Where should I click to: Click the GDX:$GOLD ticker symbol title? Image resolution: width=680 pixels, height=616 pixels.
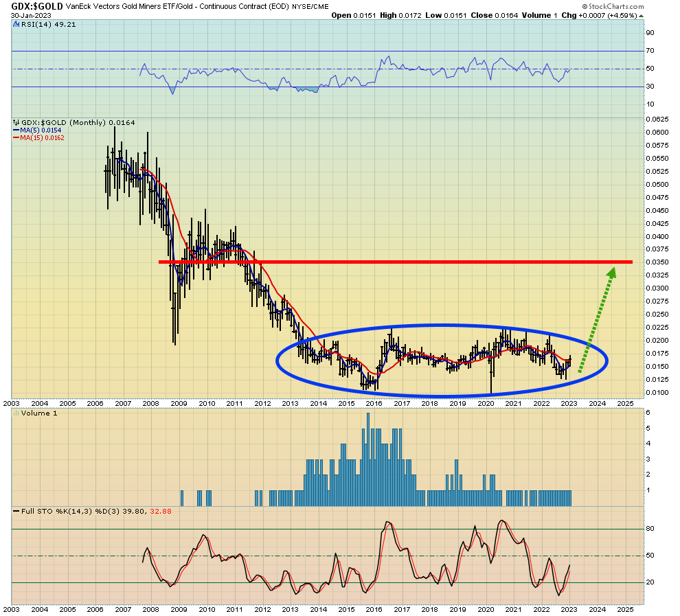pyautogui.click(x=37, y=6)
